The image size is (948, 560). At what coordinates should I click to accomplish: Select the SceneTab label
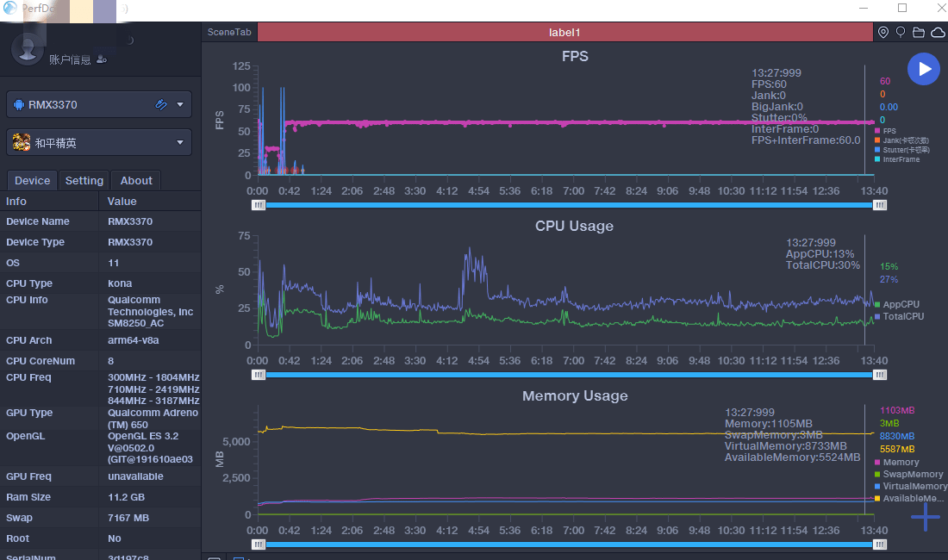click(229, 32)
